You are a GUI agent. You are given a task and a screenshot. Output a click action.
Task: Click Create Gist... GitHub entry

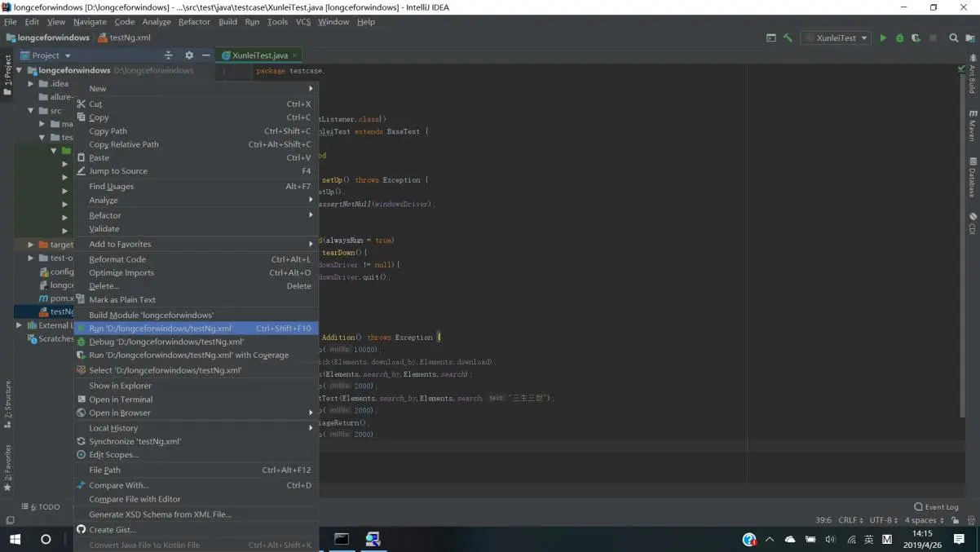(x=196, y=530)
